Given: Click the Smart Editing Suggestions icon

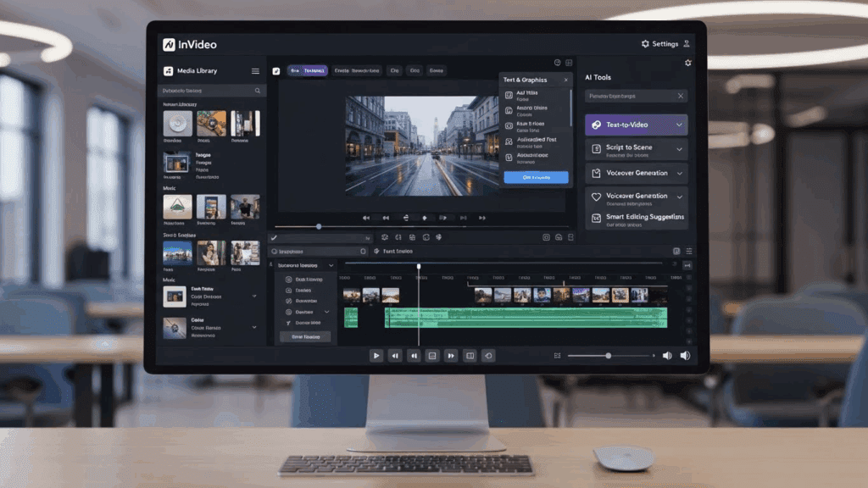Looking at the screenshot, I should 596,218.
